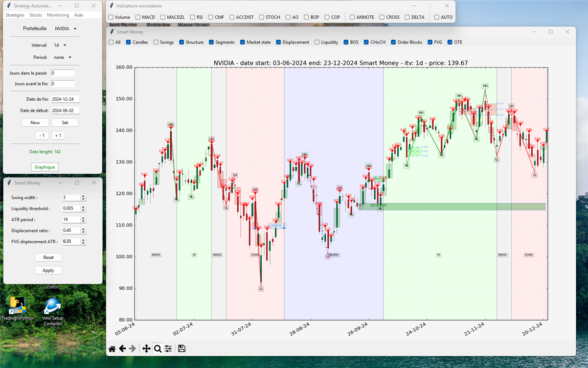588x368 pixels.
Task: Click the Date de fin input field
Action: (x=65, y=99)
